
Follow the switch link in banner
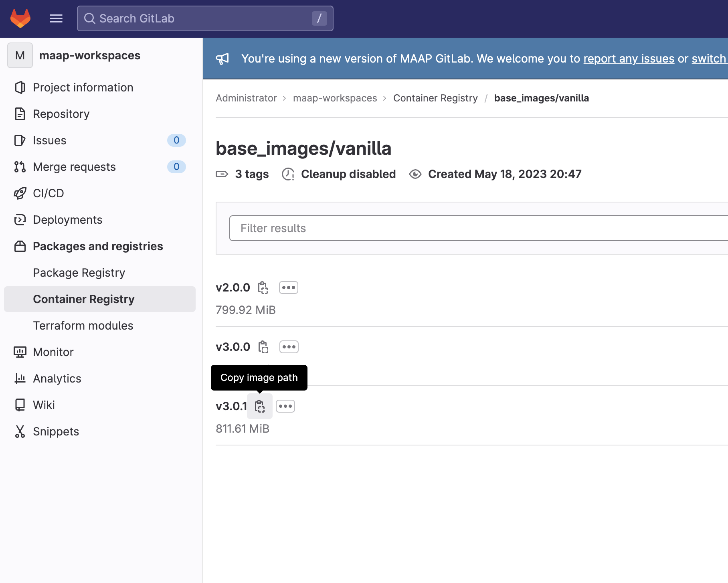pyautogui.click(x=709, y=59)
